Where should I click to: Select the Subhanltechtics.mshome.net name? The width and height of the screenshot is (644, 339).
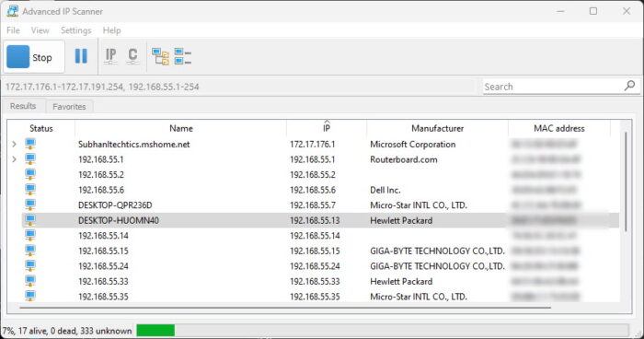click(134, 145)
